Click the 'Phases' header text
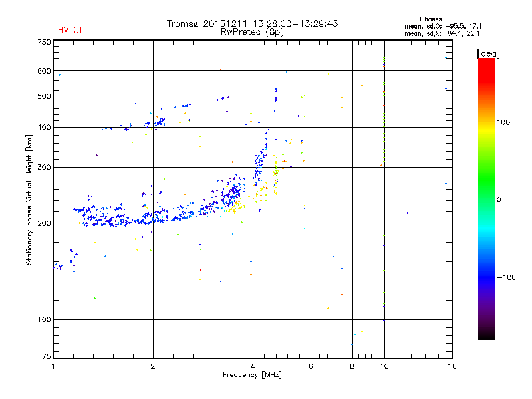The image size is (532, 399). point(430,19)
